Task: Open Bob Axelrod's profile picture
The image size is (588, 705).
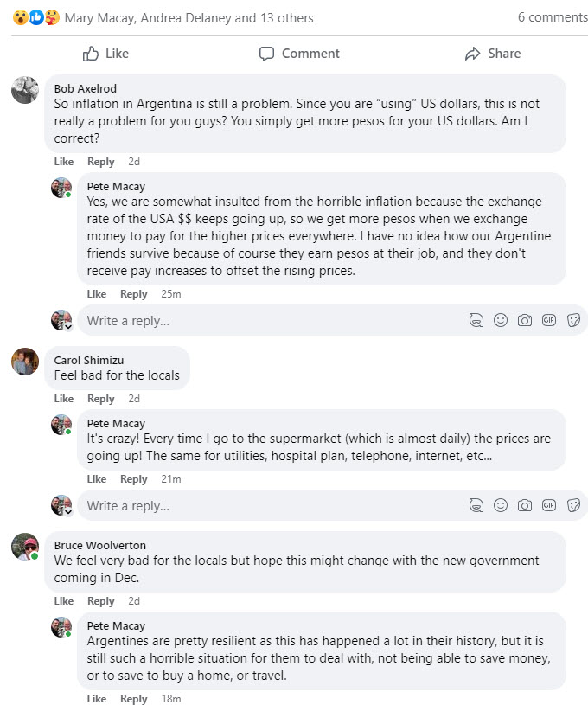Action: (x=25, y=90)
